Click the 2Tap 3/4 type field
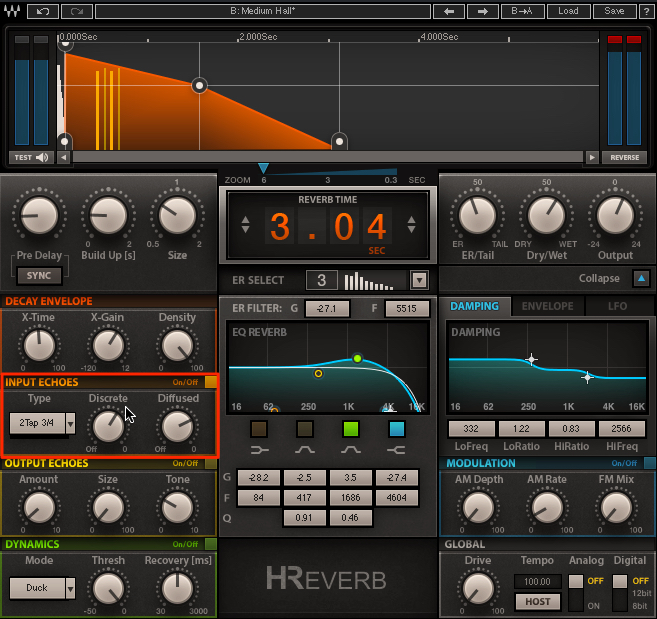 click(x=37, y=423)
